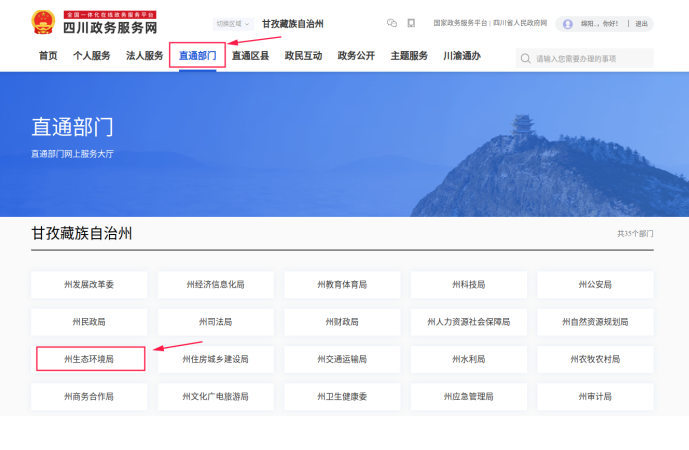Click the 退出 logout link
This screenshot has width=689, height=450.
[x=641, y=24]
